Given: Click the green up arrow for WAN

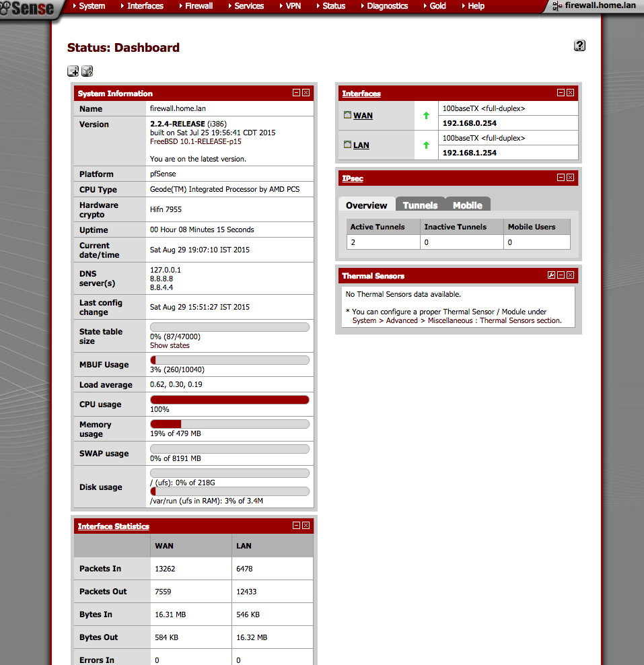Looking at the screenshot, I should (x=426, y=115).
